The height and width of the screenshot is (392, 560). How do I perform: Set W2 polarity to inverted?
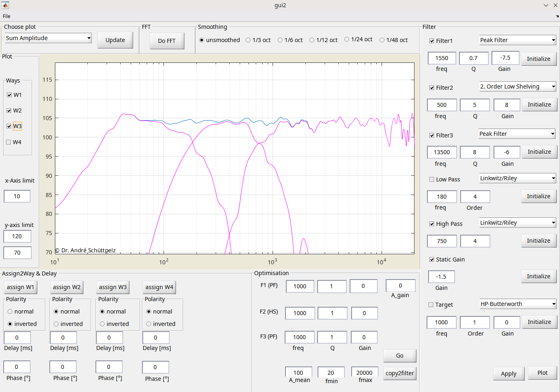coord(68,324)
